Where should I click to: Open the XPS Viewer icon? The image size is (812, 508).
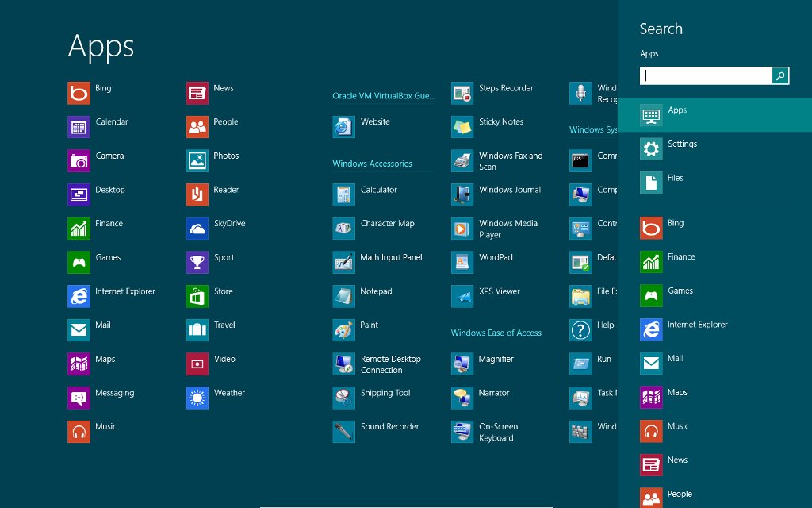coord(462,297)
